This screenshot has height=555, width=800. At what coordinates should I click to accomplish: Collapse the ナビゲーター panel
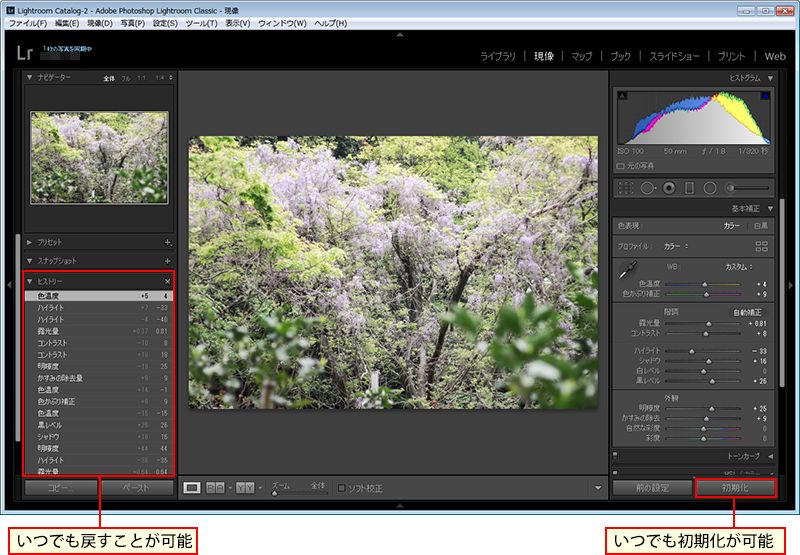[x=30, y=77]
